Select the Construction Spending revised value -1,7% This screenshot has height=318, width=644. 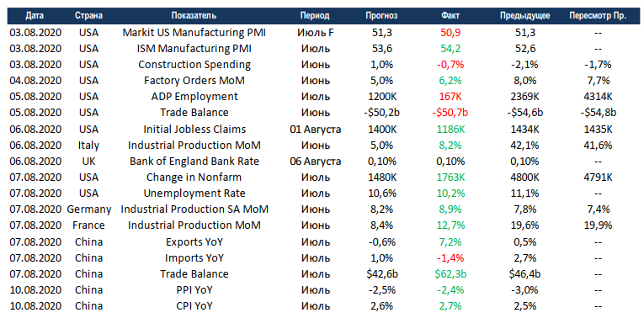[x=598, y=65]
